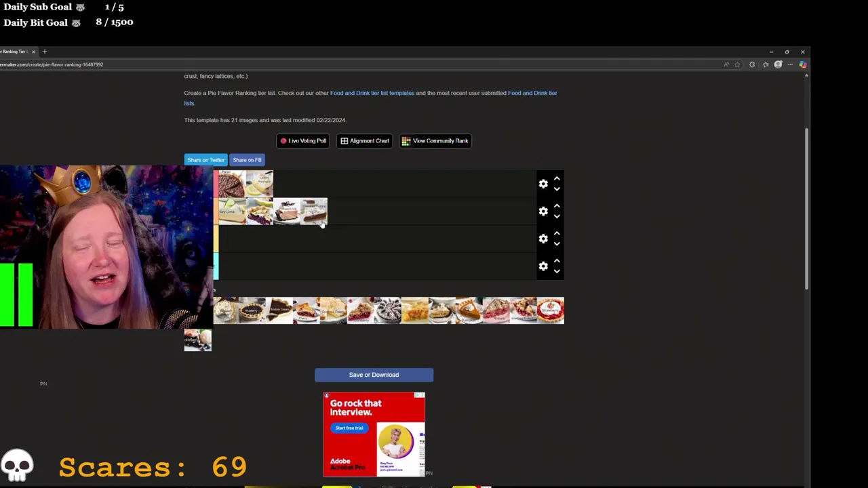Open the browser settings and more menu
The height and width of the screenshot is (488, 868).
(790, 64)
